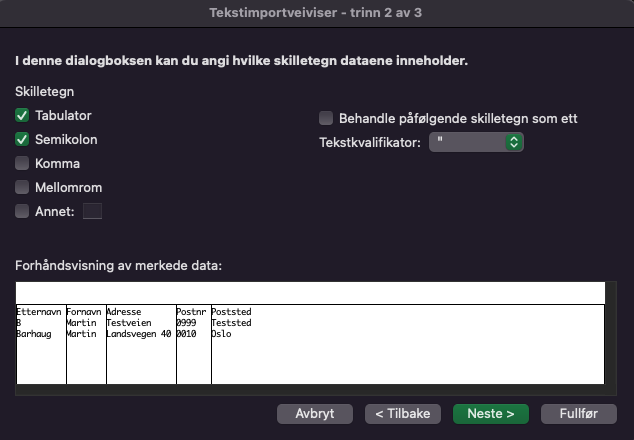Viewport: 634px width, 440px height.
Task: Select 0999 postal code in preview
Action: pos(186,323)
